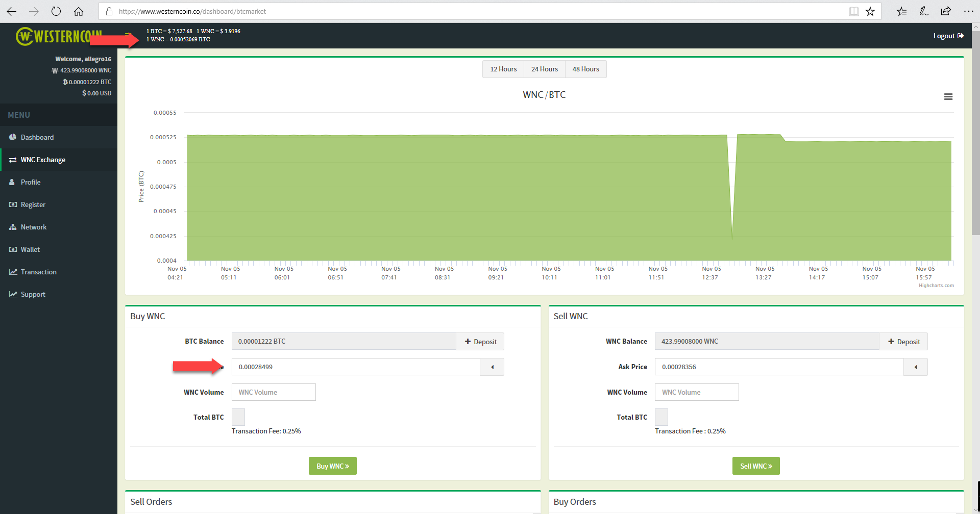Select WNC Exchange in the menu
This screenshot has height=514, width=980.
59,160
